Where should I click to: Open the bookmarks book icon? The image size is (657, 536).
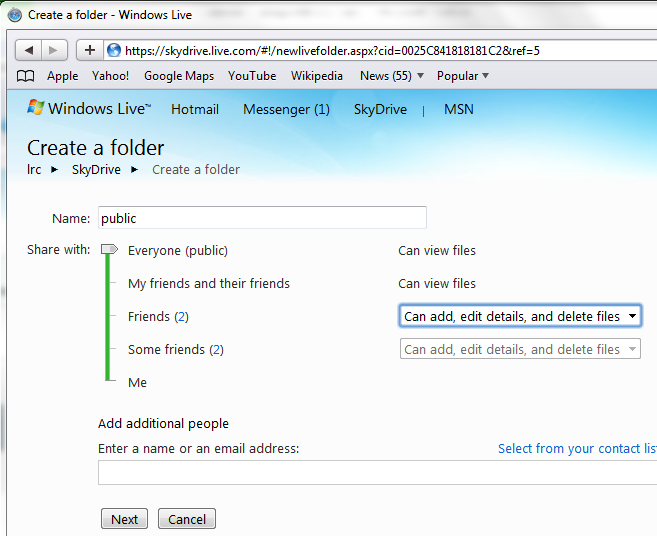coord(26,76)
